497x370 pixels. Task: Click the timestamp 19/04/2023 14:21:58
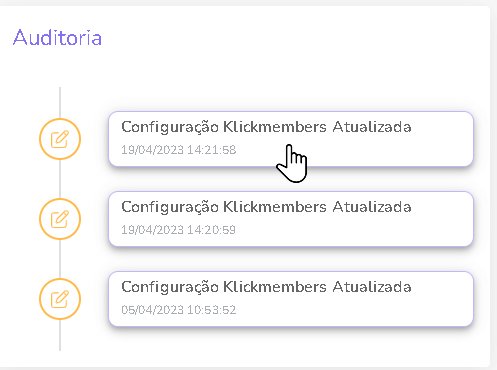point(179,150)
